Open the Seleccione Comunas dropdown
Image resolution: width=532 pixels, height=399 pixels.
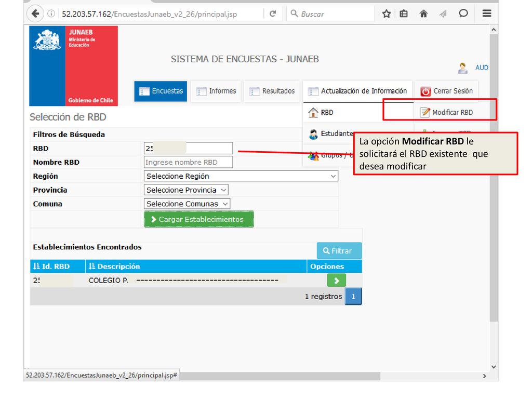(x=187, y=204)
